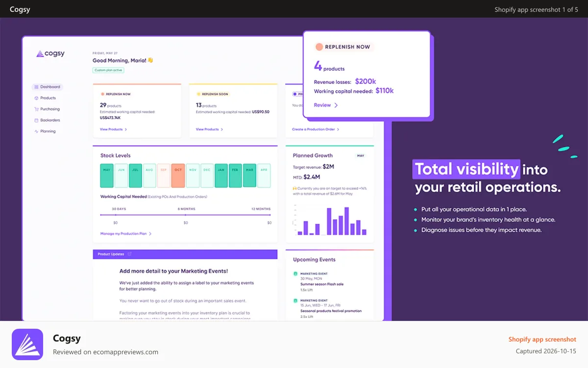Open Manage my Production Plan link
The height and width of the screenshot is (368, 588).
pos(126,234)
